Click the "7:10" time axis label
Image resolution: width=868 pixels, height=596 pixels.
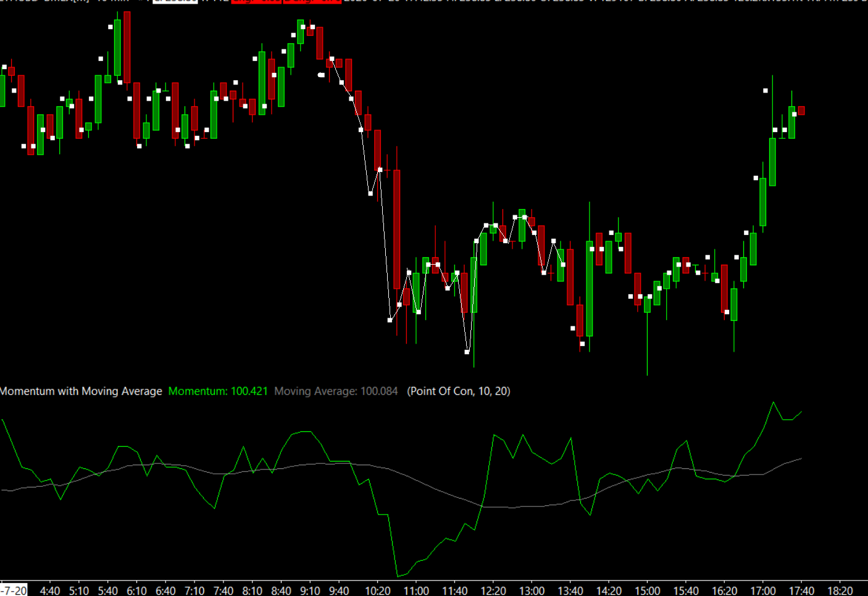194,590
